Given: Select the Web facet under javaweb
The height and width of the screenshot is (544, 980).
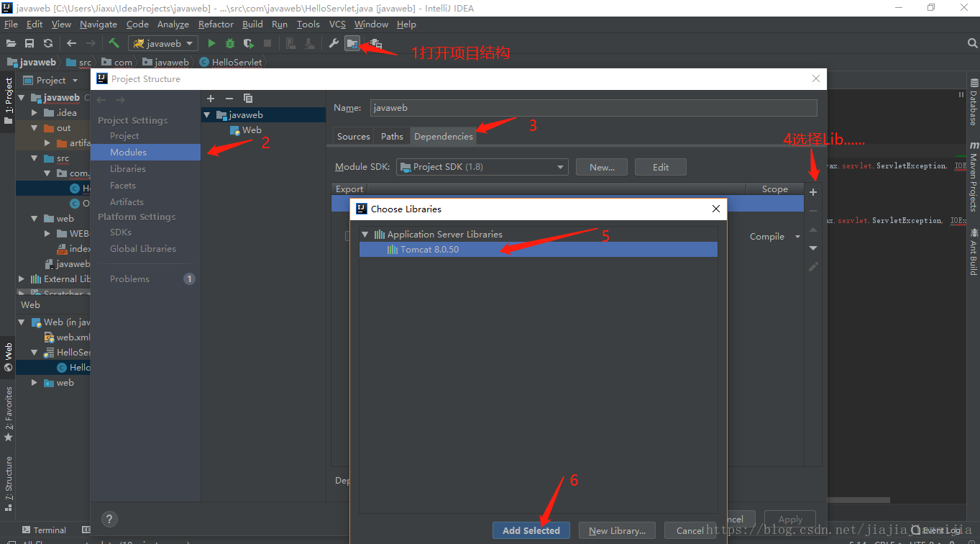Looking at the screenshot, I should 246,130.
